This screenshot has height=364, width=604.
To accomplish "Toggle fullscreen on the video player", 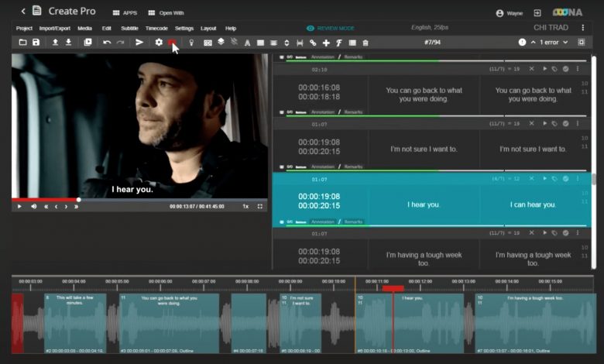I will [260, 207].
